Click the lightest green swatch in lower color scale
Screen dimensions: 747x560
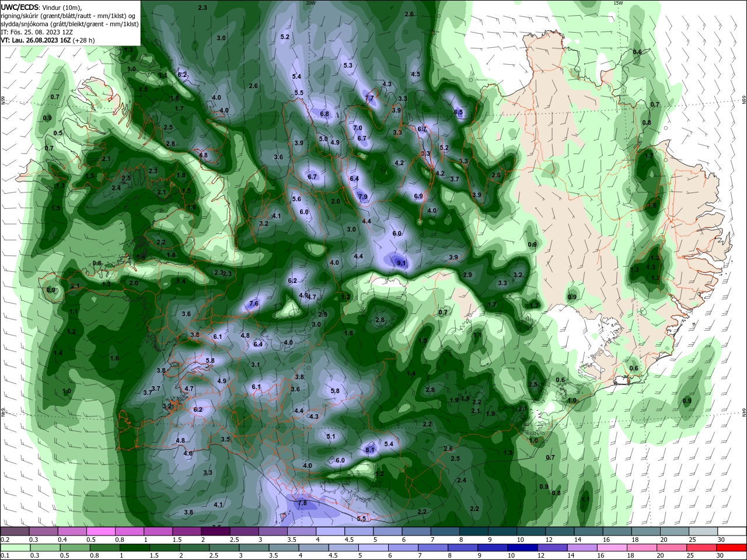click(15, 548)
